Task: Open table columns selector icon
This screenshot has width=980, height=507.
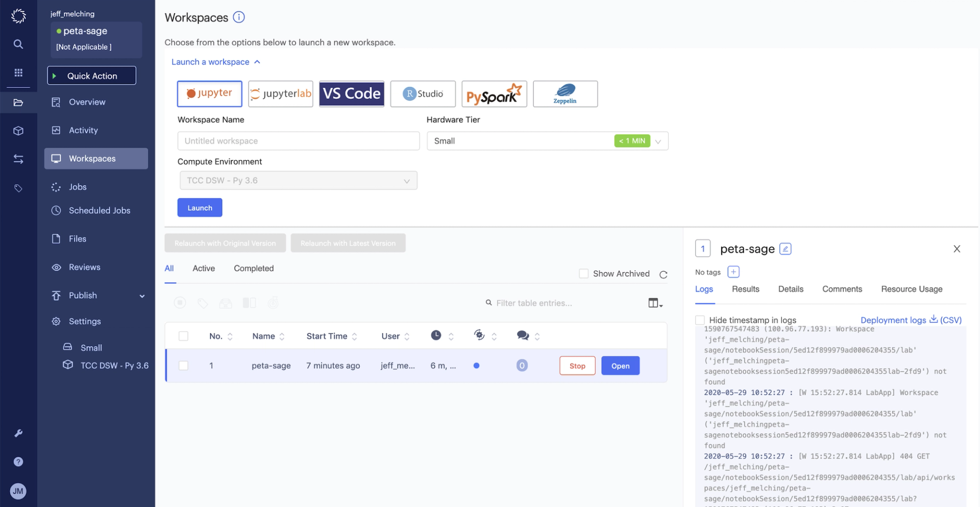Action: click(x=655, y=303)
